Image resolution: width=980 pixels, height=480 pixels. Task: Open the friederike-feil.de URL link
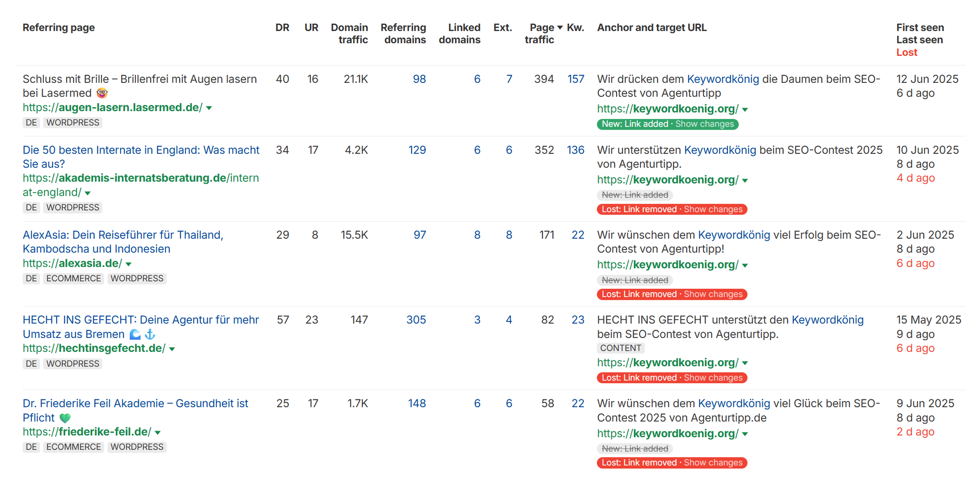pyautogui.click(x=87, y=432)
